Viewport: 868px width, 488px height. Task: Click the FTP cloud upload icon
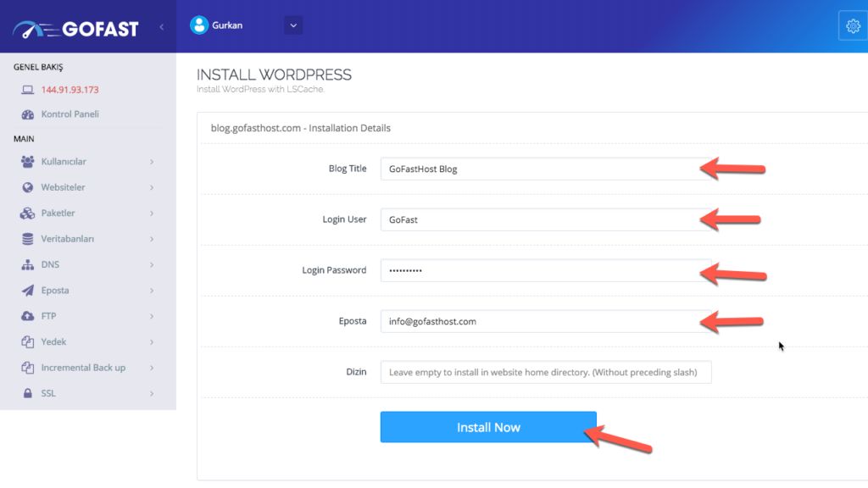click(27, 316)
